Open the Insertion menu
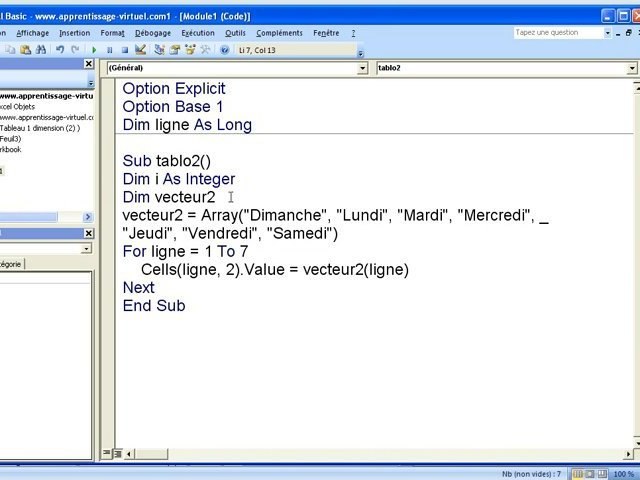Screen dimensions: 640x480 (x=75, y=33)
